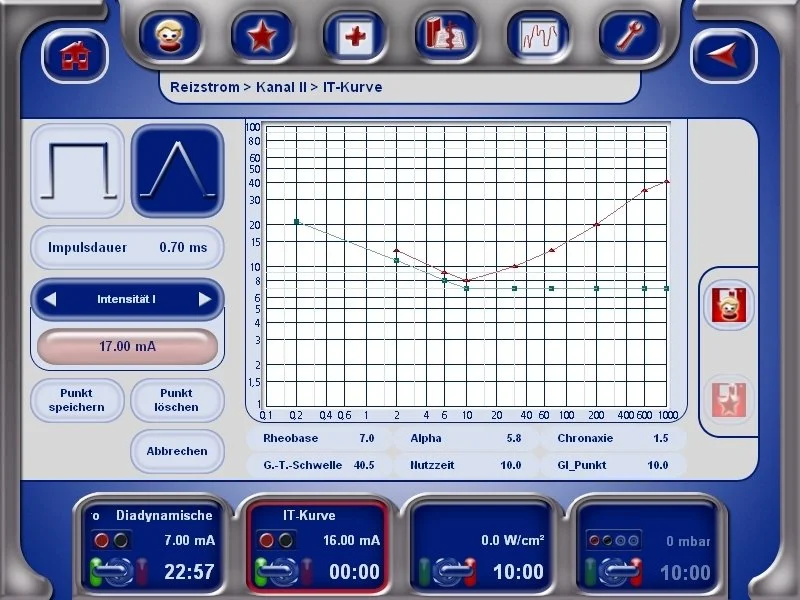Viewport: 800px width, 600px height.
Task: Select the Alpha 5.8 value
Action: [465, 438]
